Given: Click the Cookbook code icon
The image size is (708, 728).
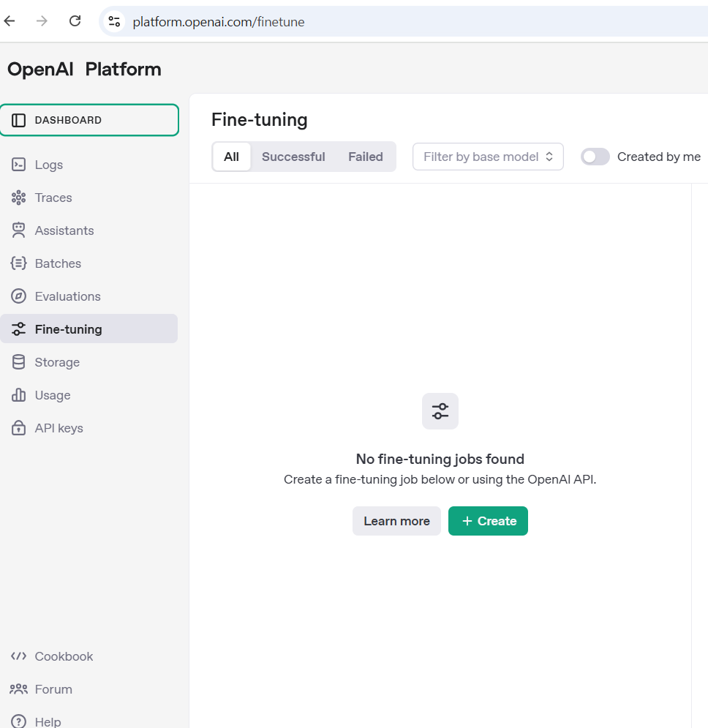Looking at the screenshot, I should pyautogui.click(x=18, y=656).
